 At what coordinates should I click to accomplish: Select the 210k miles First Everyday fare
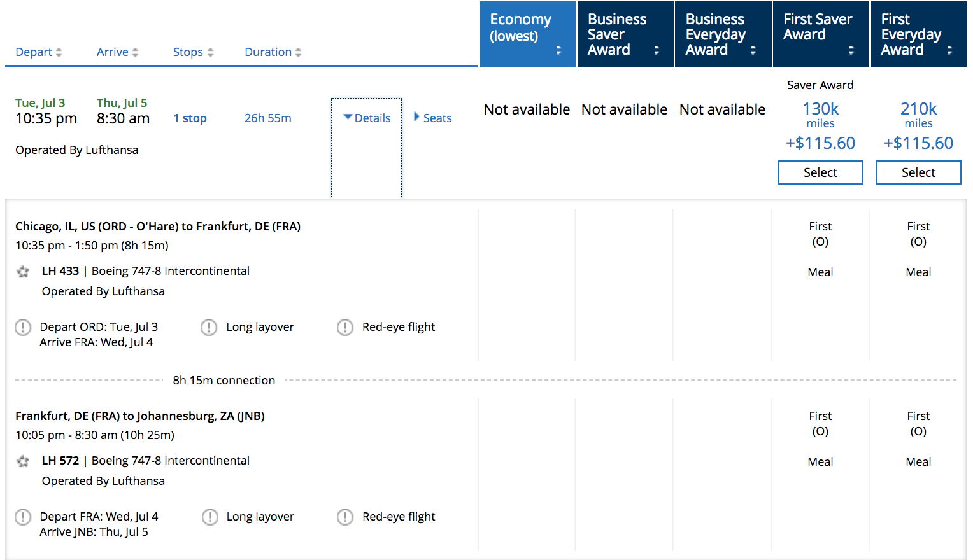(918, 172)
